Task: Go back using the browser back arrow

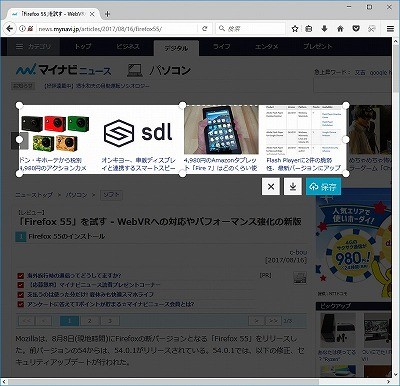Action: pos(10,29)
